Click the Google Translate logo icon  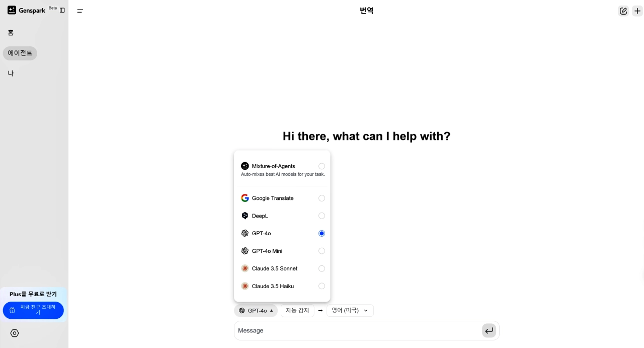click(245, 198)
